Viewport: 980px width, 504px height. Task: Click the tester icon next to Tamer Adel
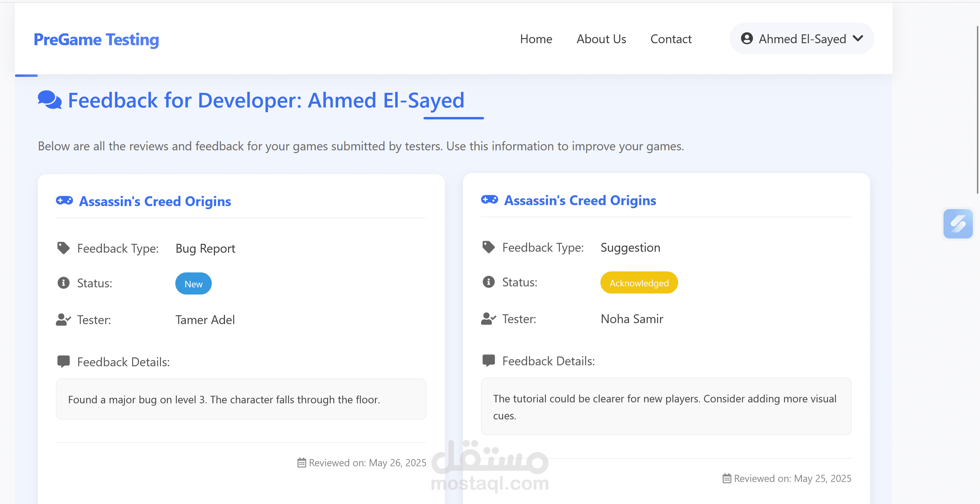[63, 319]
